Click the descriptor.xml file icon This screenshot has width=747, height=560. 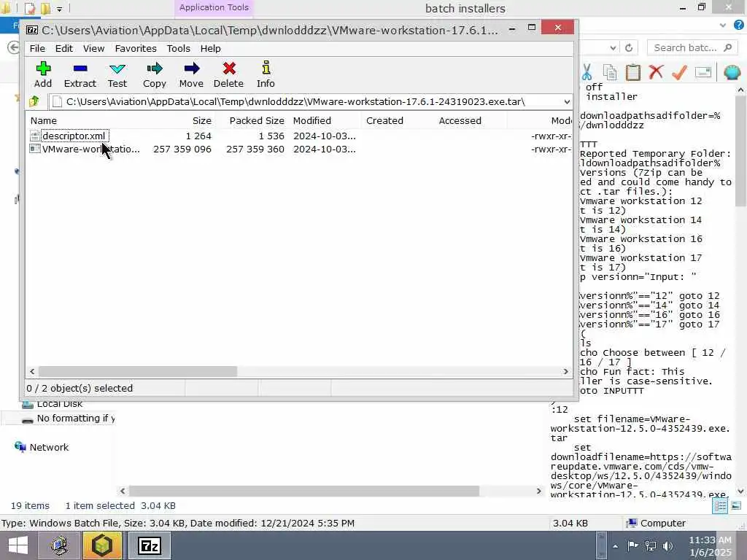tap(34, 136)
